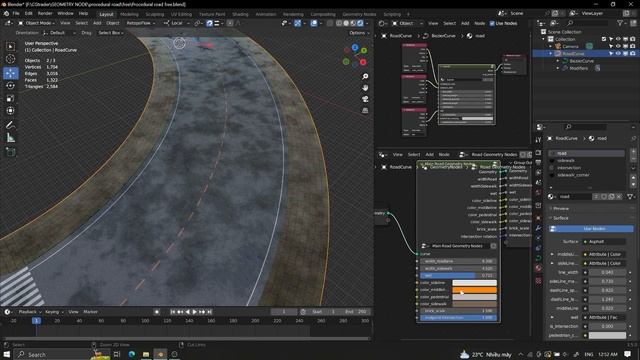Screen dimensions: 640x360
Task: Choose the Select Box tool icon
Action: pos(11,47)
